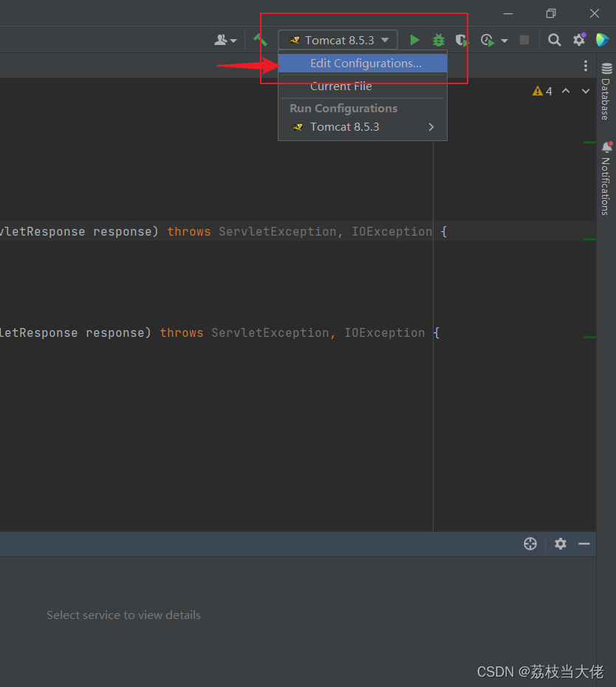Restore down the IDE window
Screen dimensions: 616x687
(551, 13)
